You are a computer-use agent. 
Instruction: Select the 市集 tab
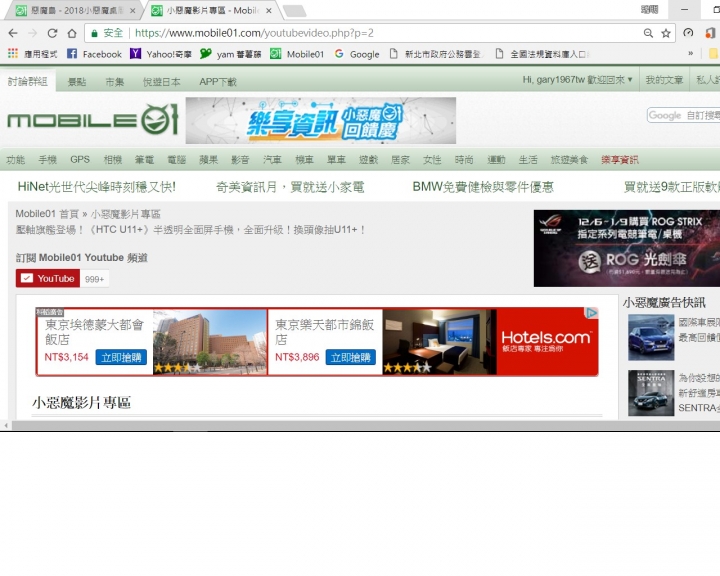114,82
